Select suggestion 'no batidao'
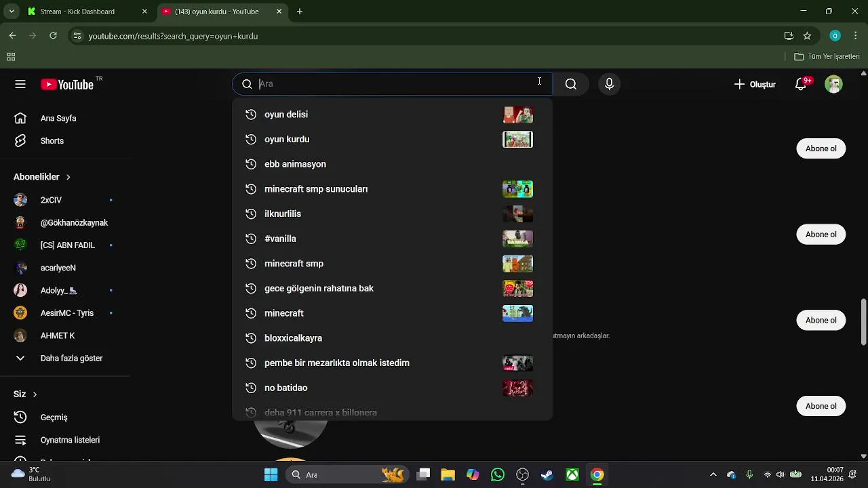868x488 pixels. [x=392, y=388]
